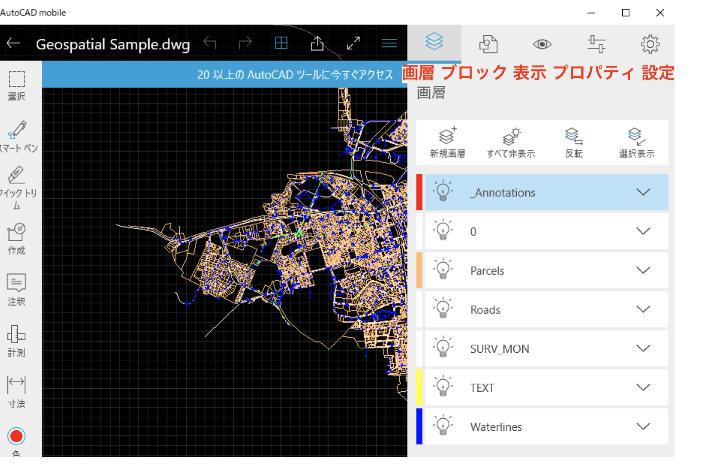
Task: Select the Parcels layer name
Action: (487, 271)
